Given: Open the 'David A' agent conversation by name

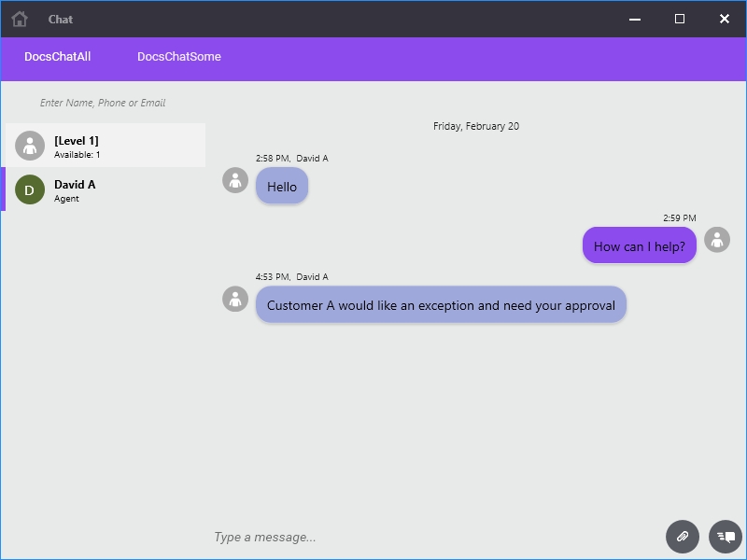Looking at the screenshot, I should tap(75, 185).
